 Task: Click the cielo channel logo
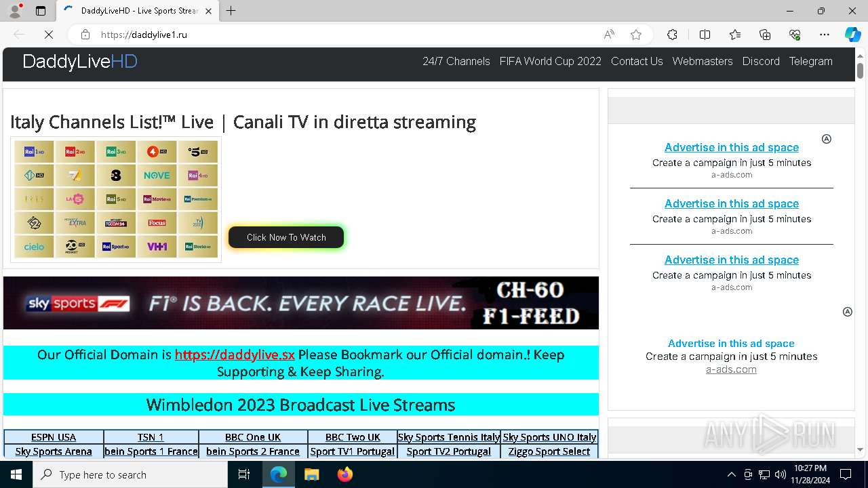[x=35, y=247]
